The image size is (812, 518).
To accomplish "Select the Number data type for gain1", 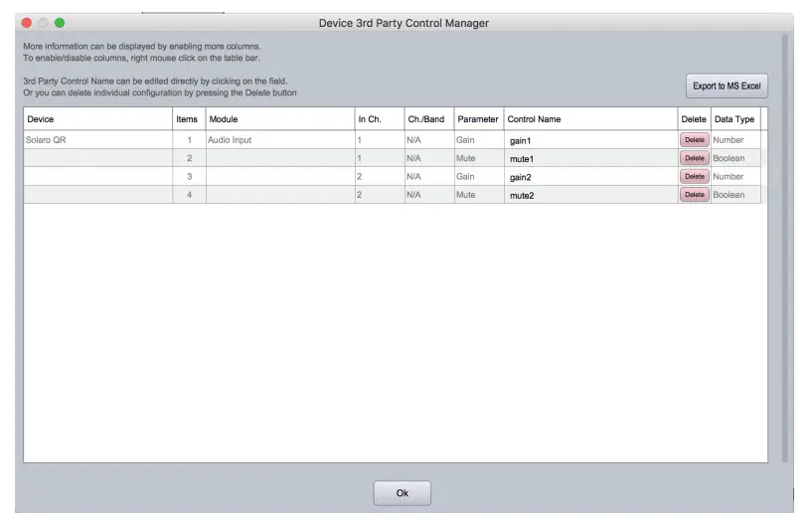I will point(735,140).
